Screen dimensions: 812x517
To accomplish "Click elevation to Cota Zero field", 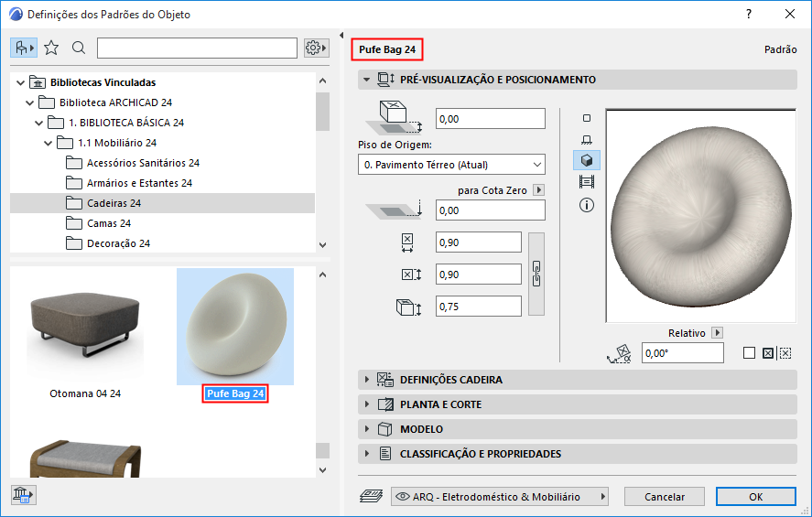I will pos(491,210).
